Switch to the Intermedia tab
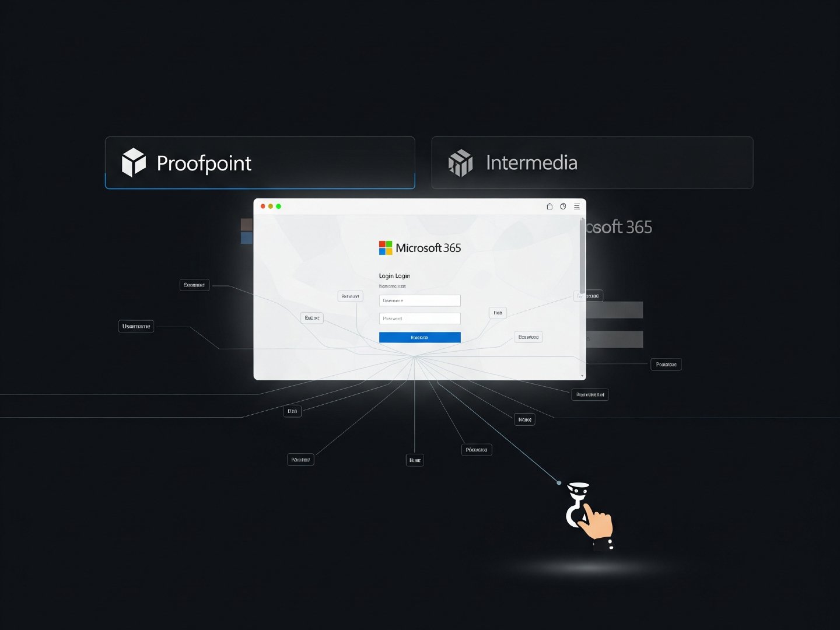The height and width of the screenshot is (630, 840). tap(592, 163)
